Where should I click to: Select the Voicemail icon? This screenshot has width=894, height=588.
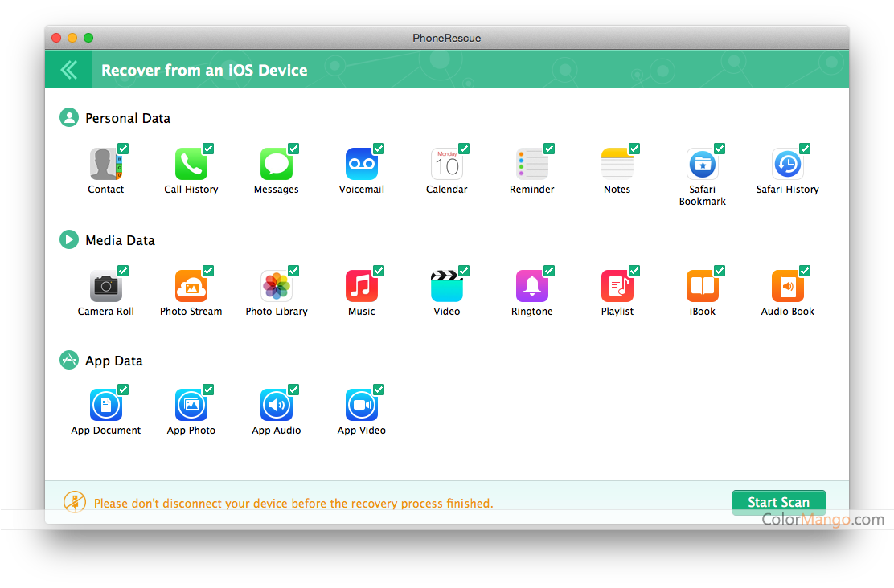coord(361,163)
